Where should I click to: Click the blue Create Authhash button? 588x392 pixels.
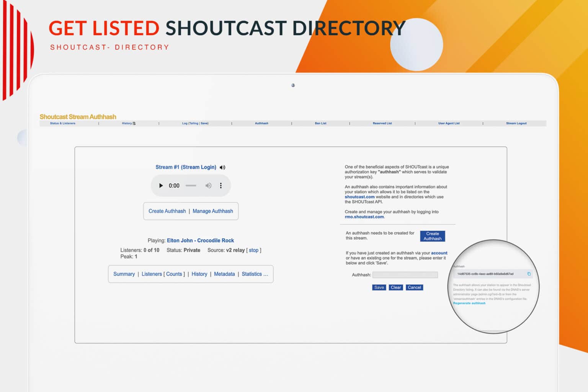[x=433, y=236]
